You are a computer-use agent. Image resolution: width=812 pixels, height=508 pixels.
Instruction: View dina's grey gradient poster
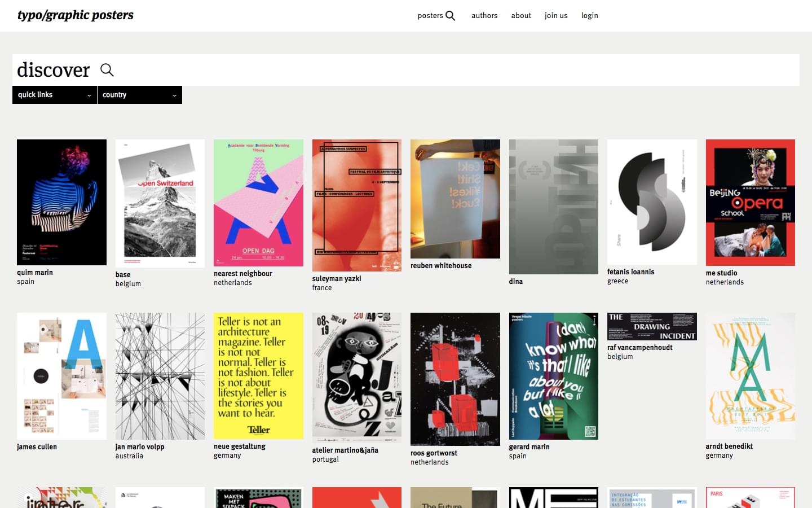[x=554, y=207]
